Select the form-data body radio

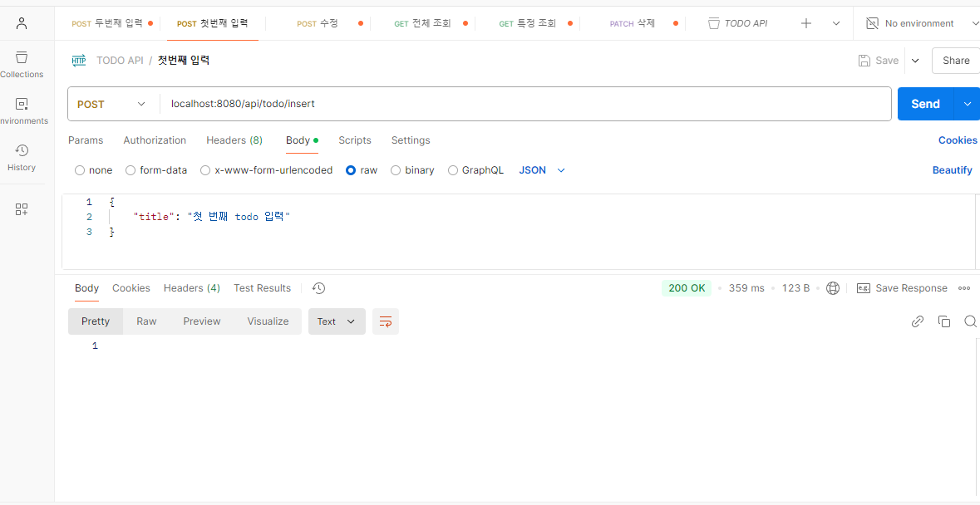click(x=131, y=170)
